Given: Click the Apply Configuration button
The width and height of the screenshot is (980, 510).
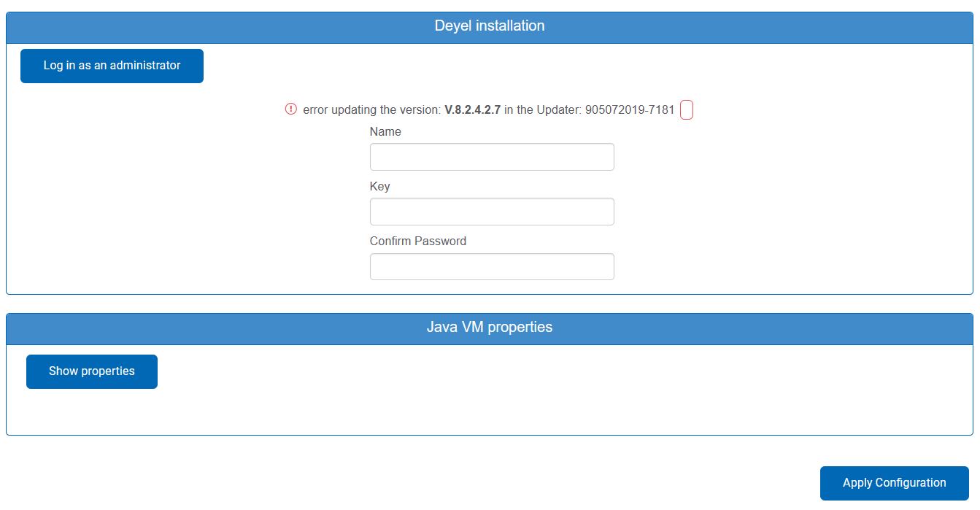Looking at the screenshot, I should tap(894, 483).
